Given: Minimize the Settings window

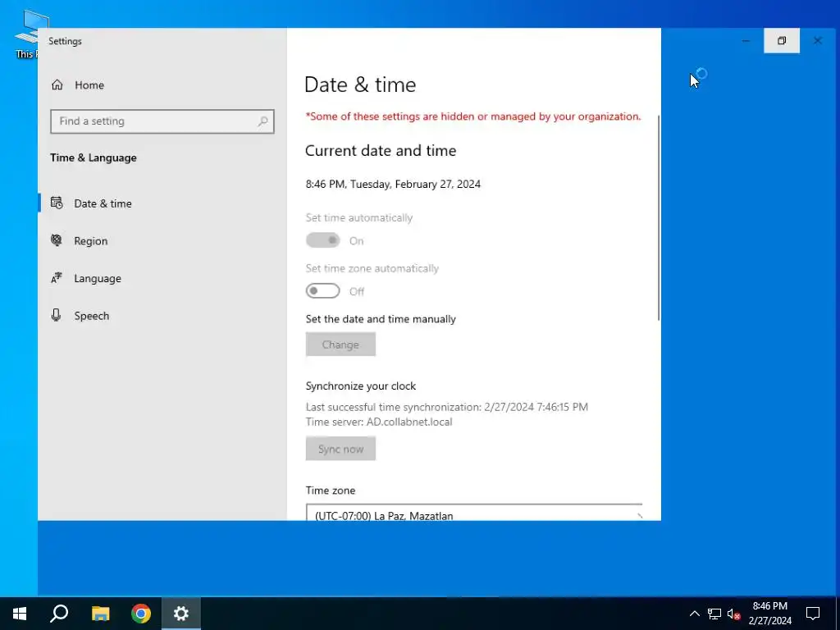Looking at the screenshot, I should pos(746,41).
